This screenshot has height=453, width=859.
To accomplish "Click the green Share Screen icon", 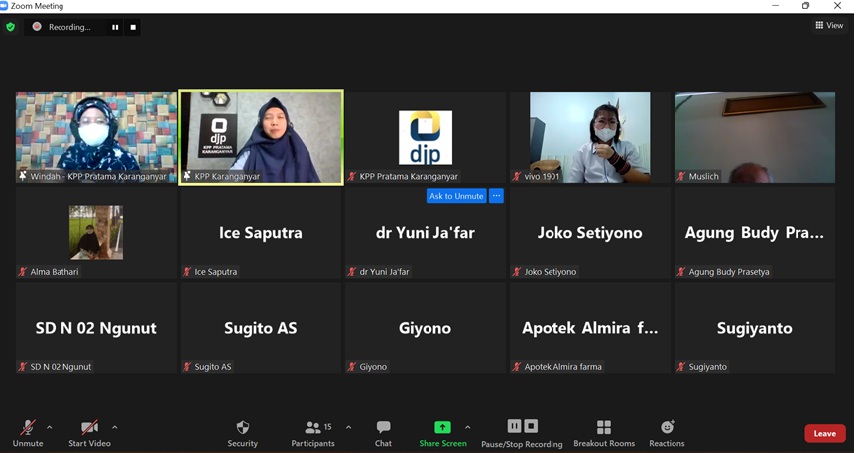I will (x=442, y=427).
